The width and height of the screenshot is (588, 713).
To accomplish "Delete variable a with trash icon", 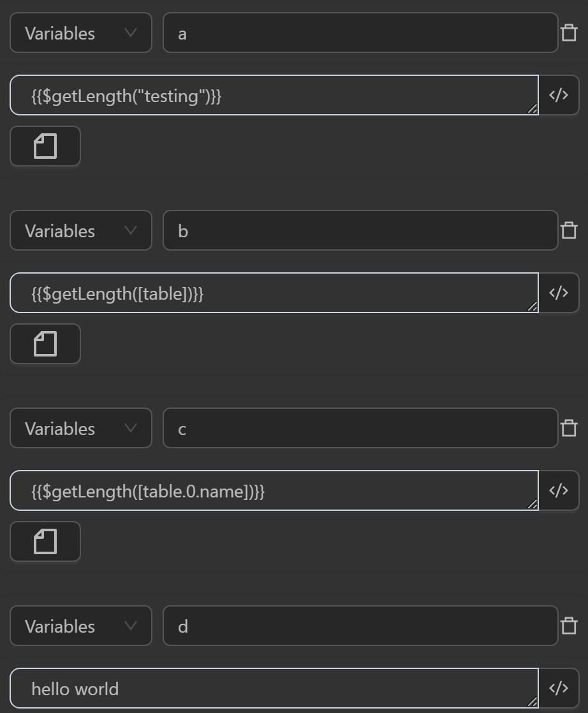I will pyautogui.click(x=569, y=33).
